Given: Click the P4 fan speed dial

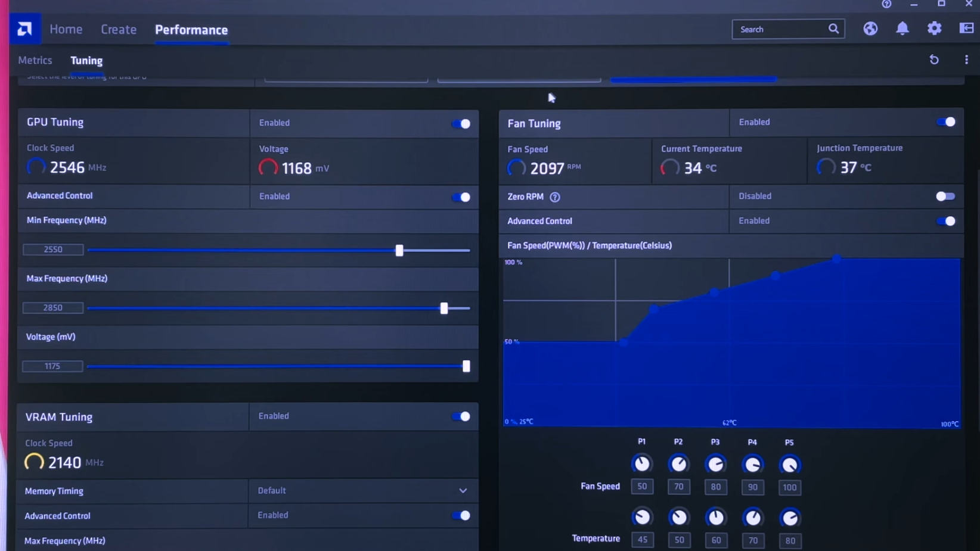Looking at the screenshot, I should [x=752, y=464].
